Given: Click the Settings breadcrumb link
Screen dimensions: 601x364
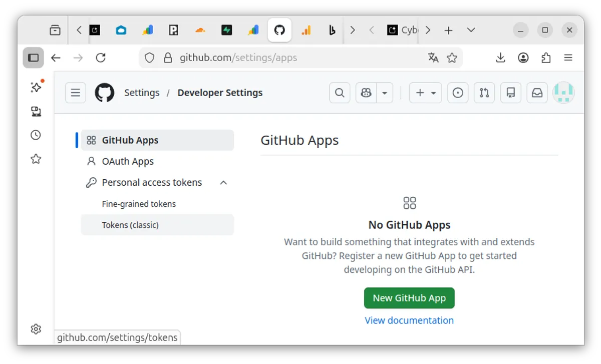Looking at the screenshot, I should 142,93.
